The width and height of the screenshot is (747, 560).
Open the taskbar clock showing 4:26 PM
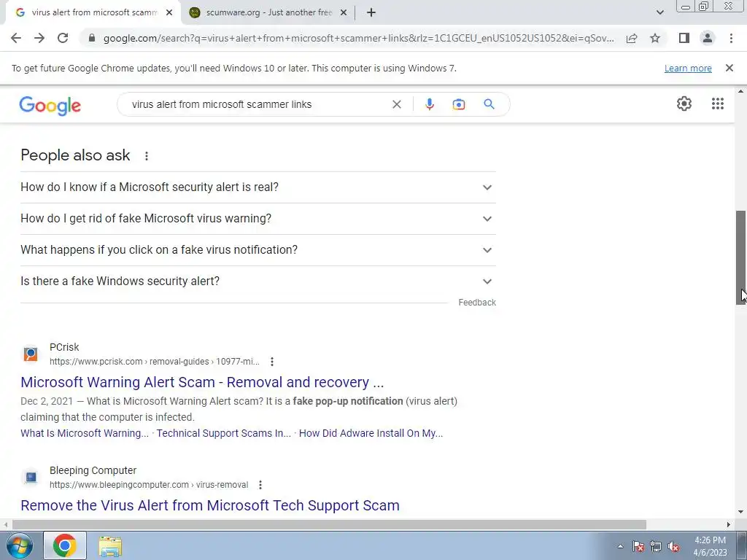(x=710, y=546)
